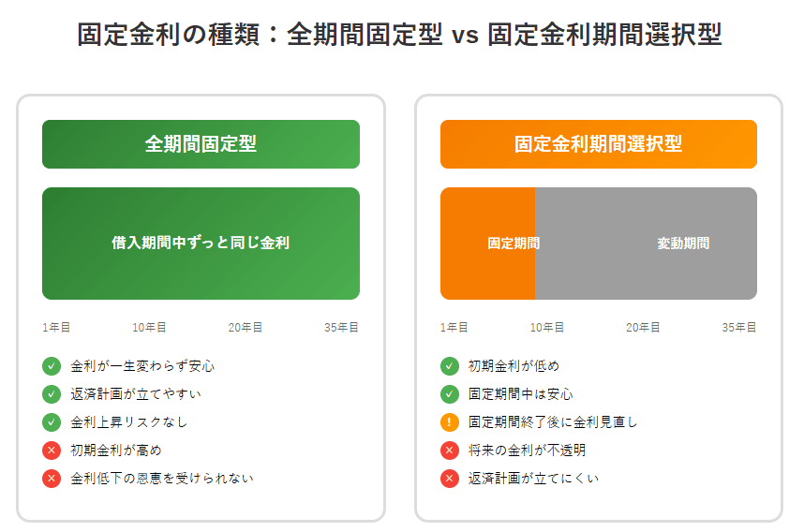Image resolution: width=804 pixels, height=532 pixels.
Task: Click the page title 固定金利の種類
Action: (x=168, y=35)
